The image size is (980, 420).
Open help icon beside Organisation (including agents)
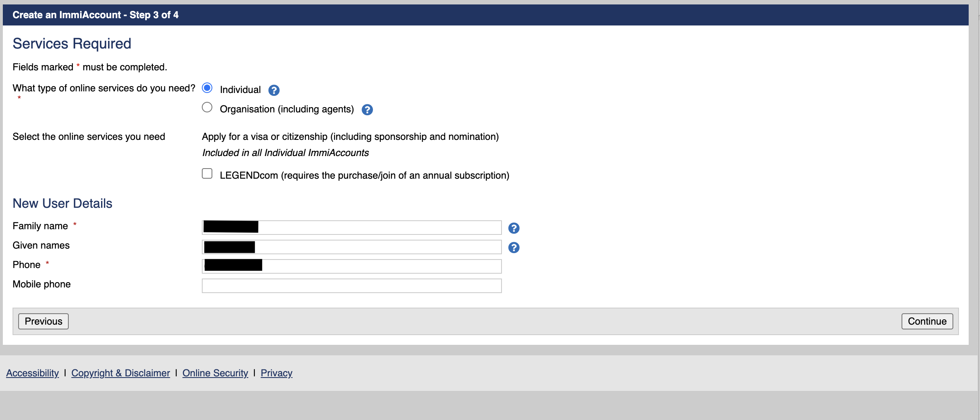(x=367, y=110)
